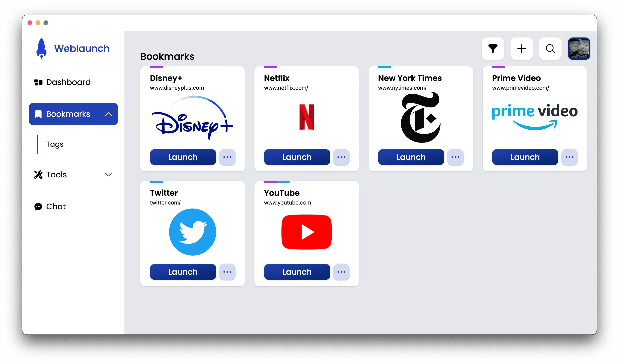The height and width of the screenshot is (364, 619).
Task: Click the purple tag bar on Netflix card
Action: pyautogui.click(x=270, y=67)
